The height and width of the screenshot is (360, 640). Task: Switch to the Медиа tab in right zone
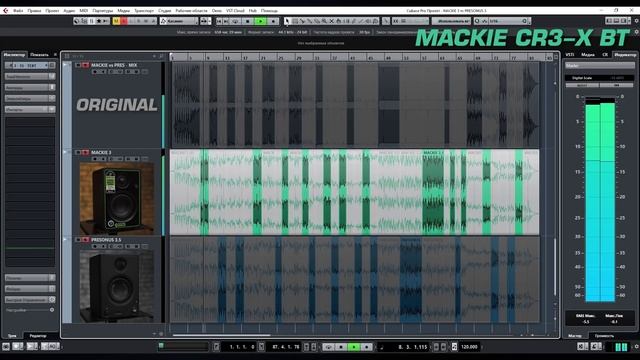588,54
